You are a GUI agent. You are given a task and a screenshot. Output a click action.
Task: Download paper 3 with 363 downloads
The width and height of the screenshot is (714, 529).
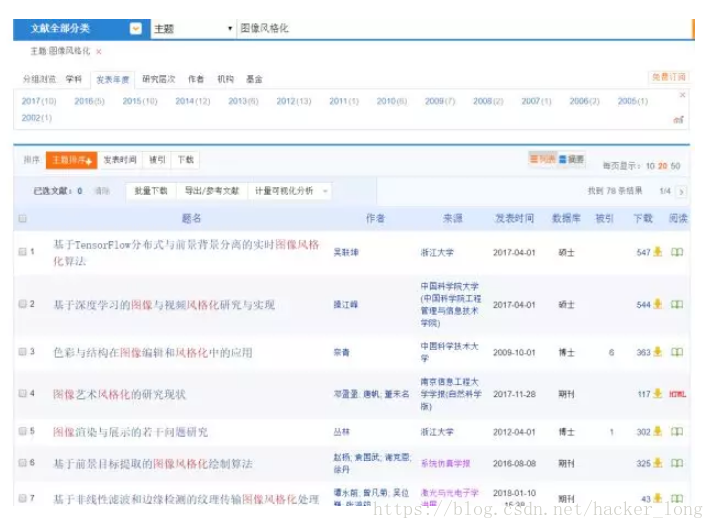(x=658, y=351)
